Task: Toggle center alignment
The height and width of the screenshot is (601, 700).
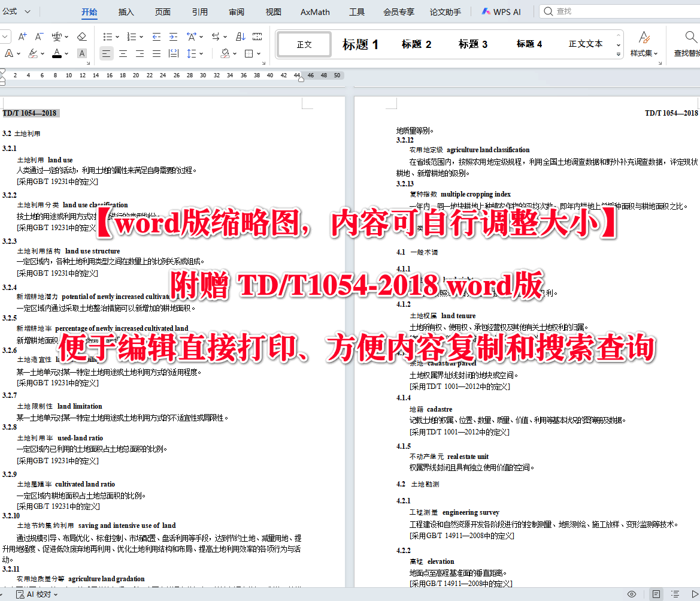Action: click(x=123, y=53)
